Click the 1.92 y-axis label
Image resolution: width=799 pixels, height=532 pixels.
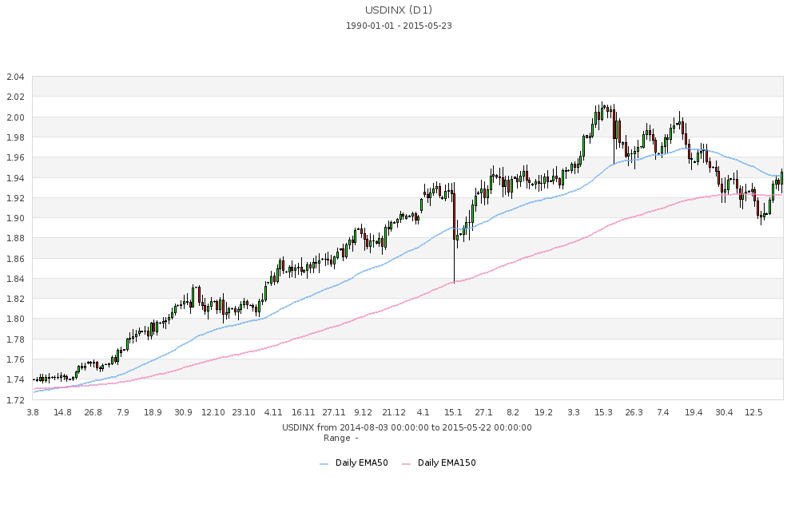click(15, 198)
